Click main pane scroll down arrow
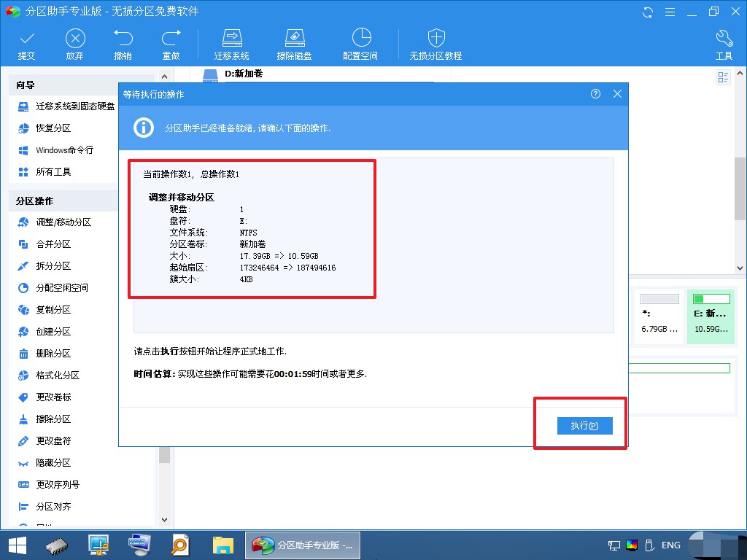The width and height of the screenshot is (747, 560). point(740,268)
